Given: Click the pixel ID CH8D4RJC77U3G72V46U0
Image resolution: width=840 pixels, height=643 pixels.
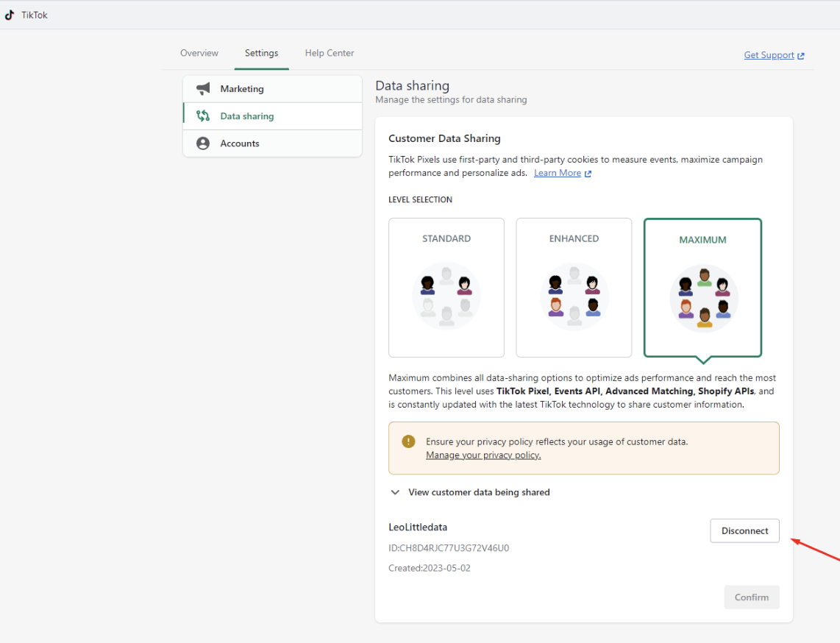Looking at the screenshot, I should point(449,548).
